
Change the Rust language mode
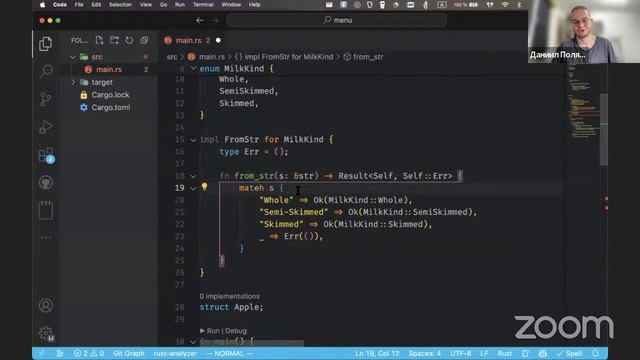504,353
